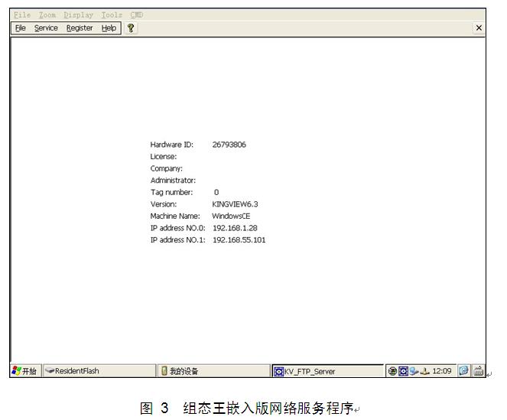Click the blue square tray icon
507x420 pixels.
[403, 371]
